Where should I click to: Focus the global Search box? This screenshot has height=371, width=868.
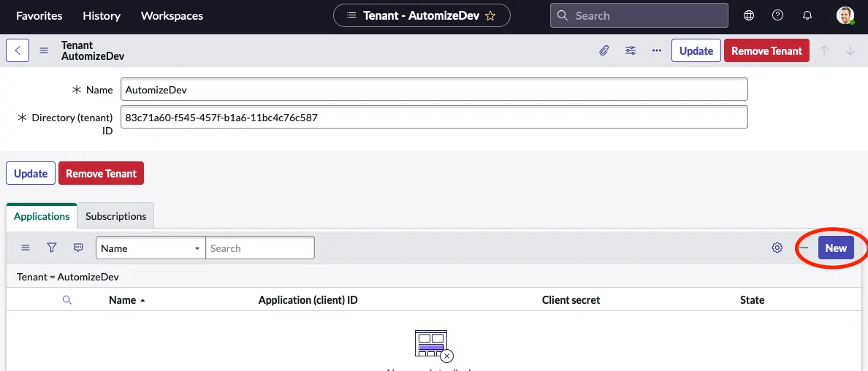(639, 15)
